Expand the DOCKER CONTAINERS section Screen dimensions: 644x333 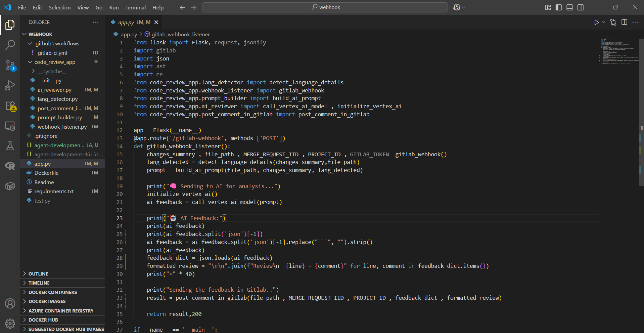[53, 292]
